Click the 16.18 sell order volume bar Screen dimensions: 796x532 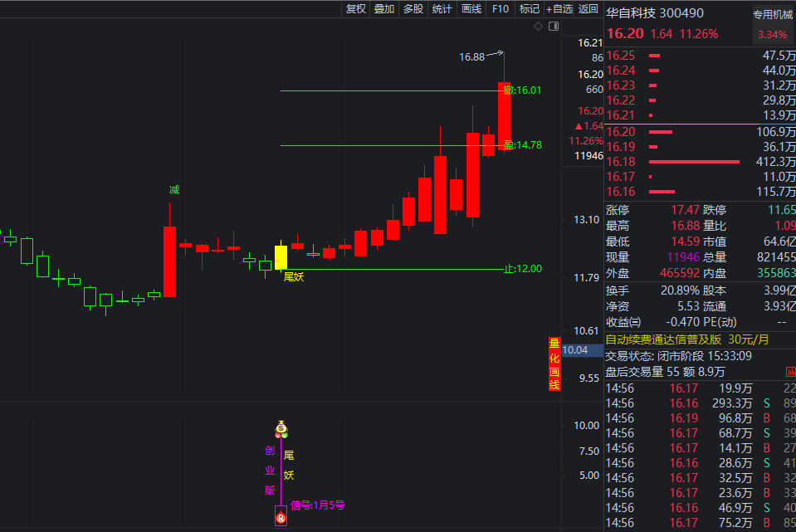click(x=693, y=162)
